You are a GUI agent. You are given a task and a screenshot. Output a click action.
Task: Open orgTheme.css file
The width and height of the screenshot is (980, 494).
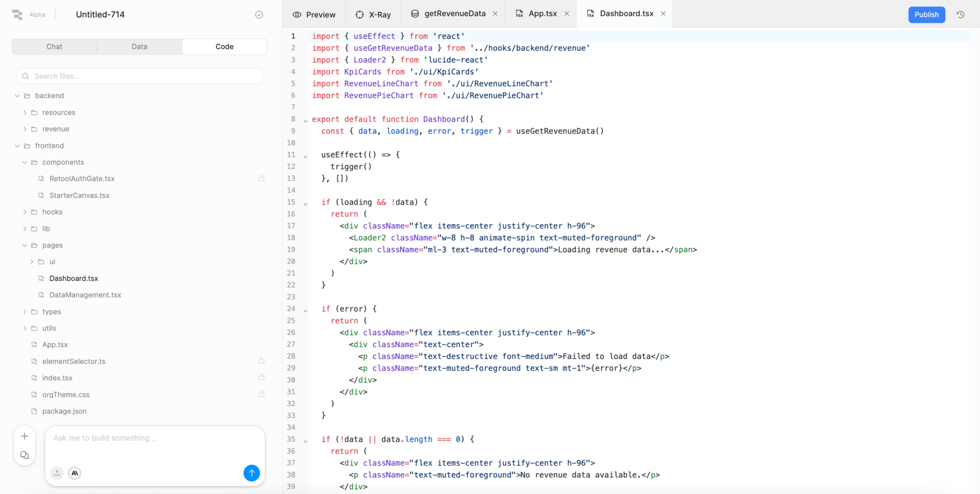click(x=66, y=395)
